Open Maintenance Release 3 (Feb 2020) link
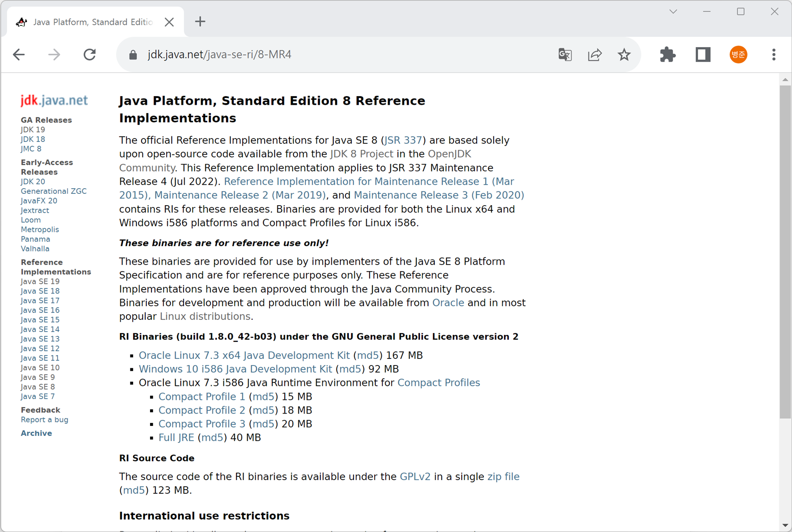The width and height of the screenshot is (792, 532). pos(439,195)
